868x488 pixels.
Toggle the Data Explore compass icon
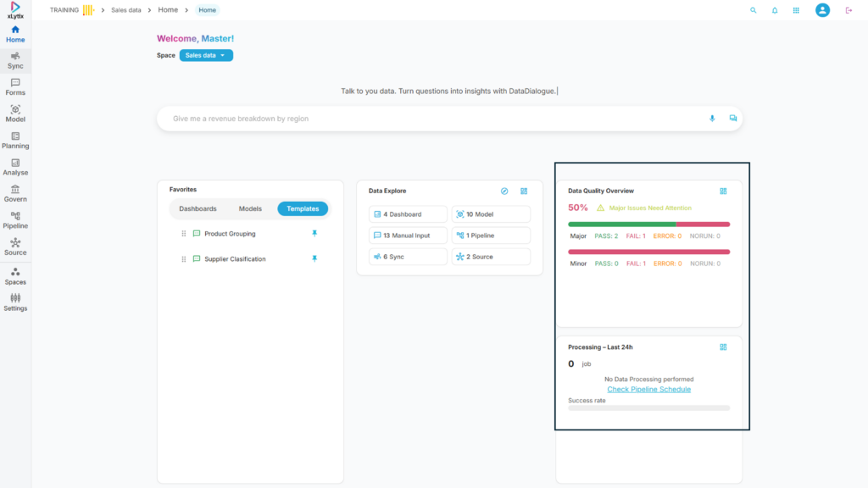click(504, 191)
